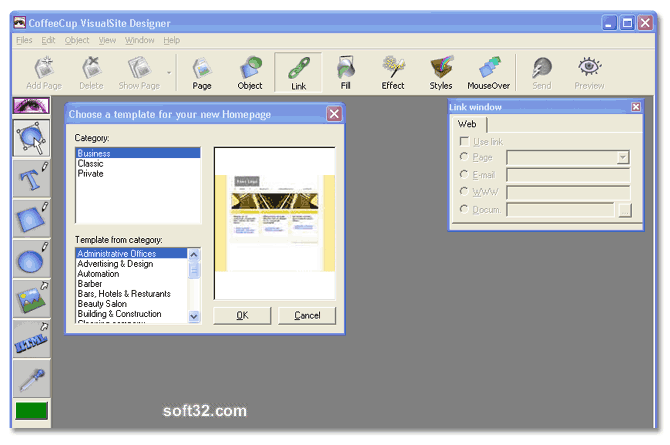The height and width of the screenshot is (445, 670).
Task: Close the Link window panel
Action: point(636,107)
